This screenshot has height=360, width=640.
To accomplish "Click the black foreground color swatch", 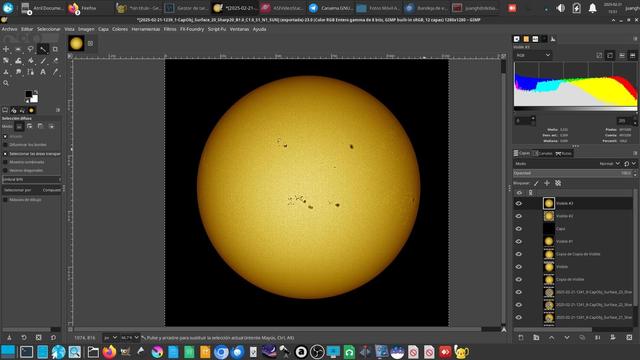I will pyautogui.click(x=28, y=94).
